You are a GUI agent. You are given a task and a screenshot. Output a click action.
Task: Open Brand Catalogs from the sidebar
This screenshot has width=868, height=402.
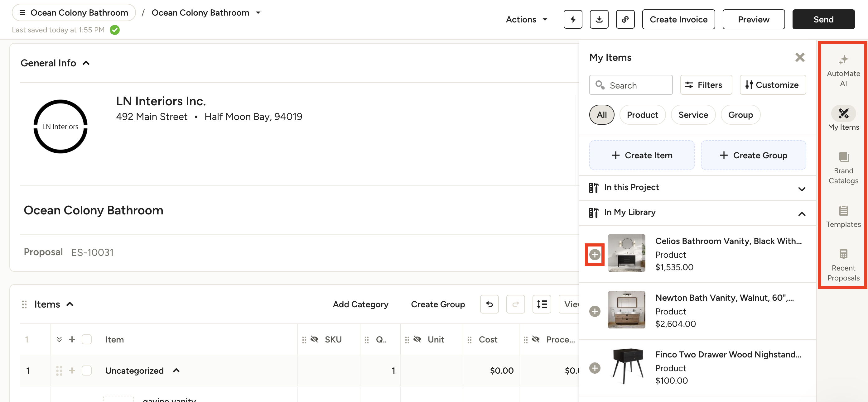pyautogui.click(x=843, y=167)
